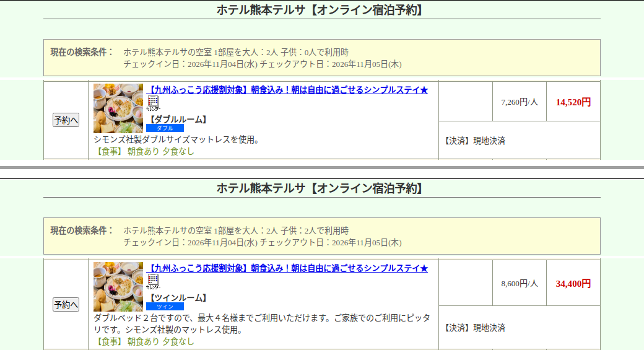Click search condition line with 子供:0人

pos(236,52)
